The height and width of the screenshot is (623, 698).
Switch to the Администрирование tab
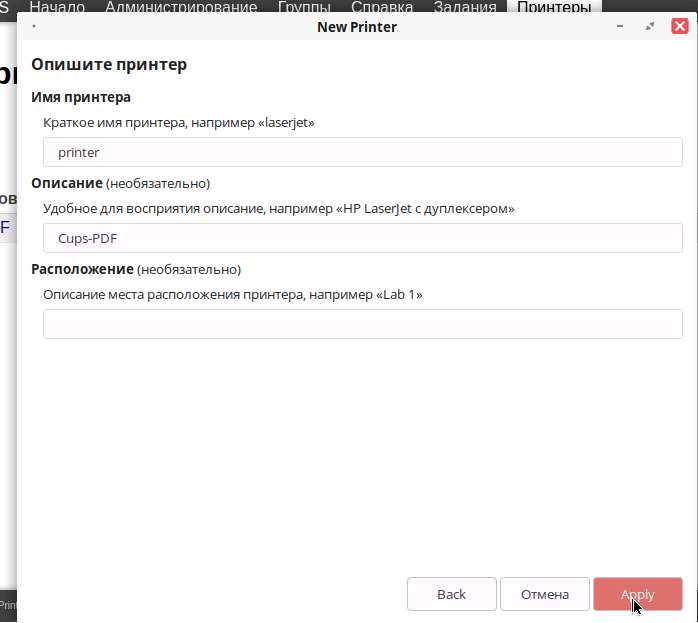[180, 7]
